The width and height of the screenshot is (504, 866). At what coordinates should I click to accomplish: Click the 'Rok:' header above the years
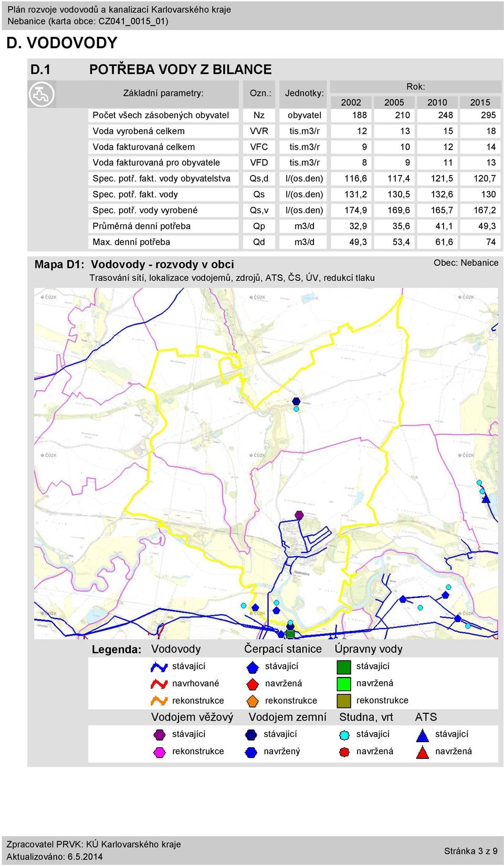click(416, 87)
